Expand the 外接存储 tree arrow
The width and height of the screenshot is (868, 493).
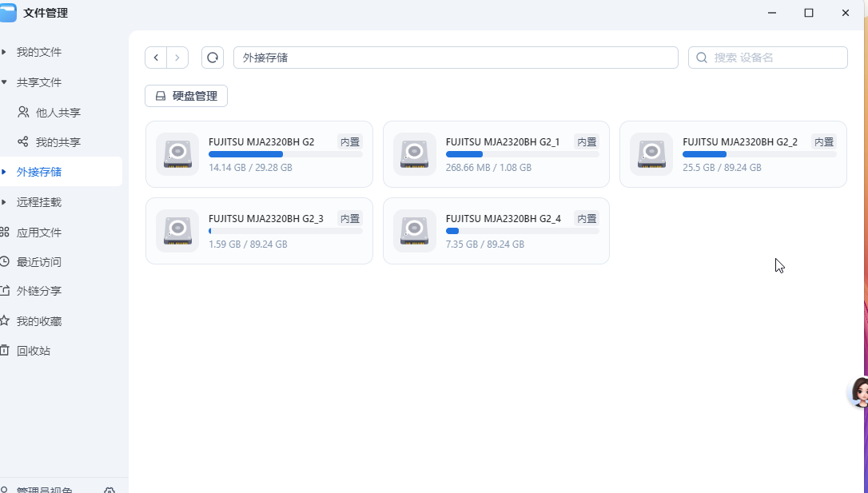(x=4, y=172)
